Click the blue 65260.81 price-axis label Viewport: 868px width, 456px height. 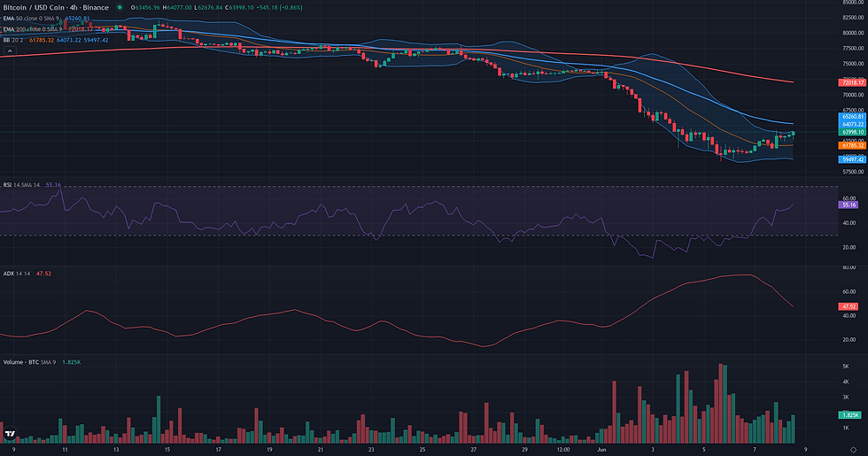[852, 117]
